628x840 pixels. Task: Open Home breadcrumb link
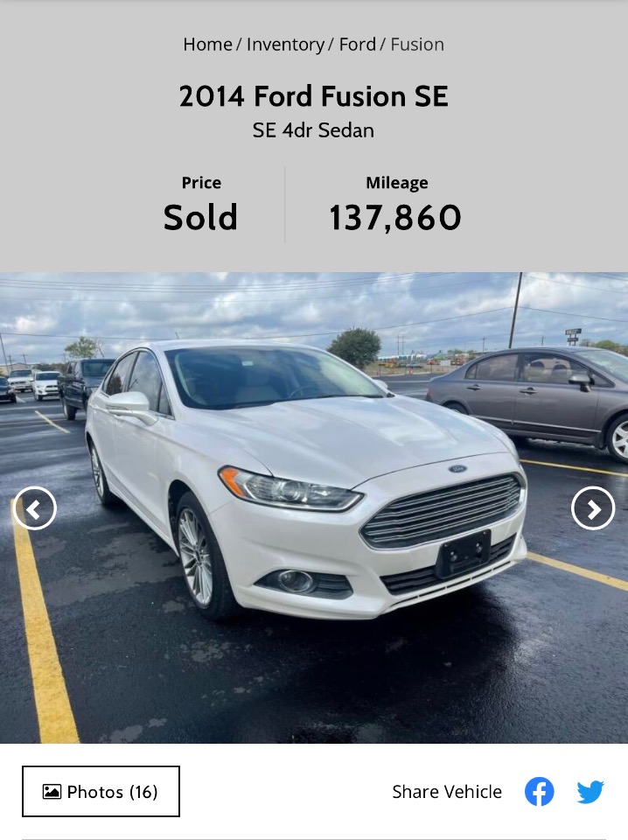click(x=207, y=45)
